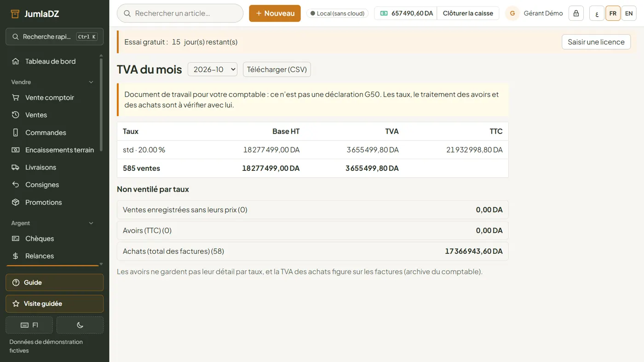Switch language to Arabic
644x362 pixels.
597,13
